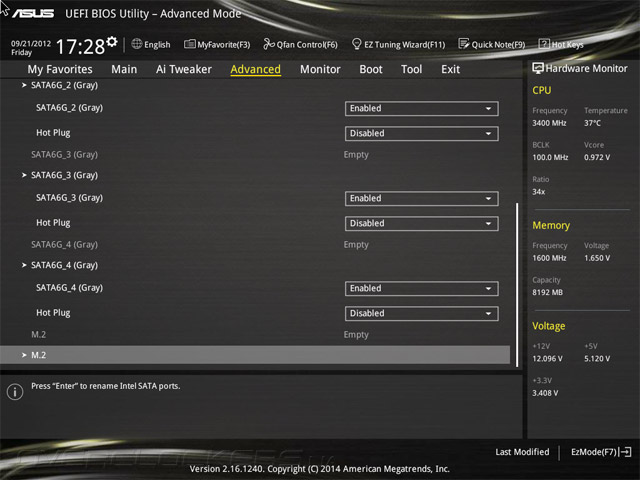
Task: Click the EzMode exit arrow icon
Action: (625, 452)
